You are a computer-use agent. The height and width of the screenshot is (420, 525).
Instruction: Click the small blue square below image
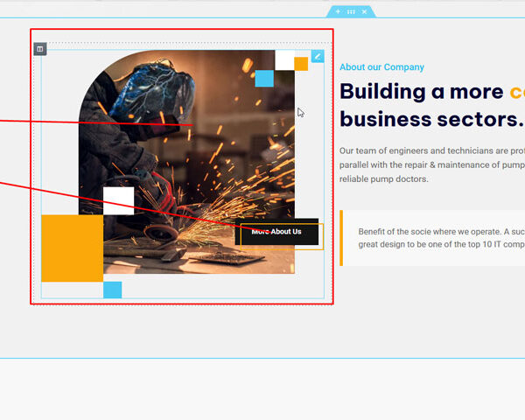pyautogui.click(x=112, y=290)
